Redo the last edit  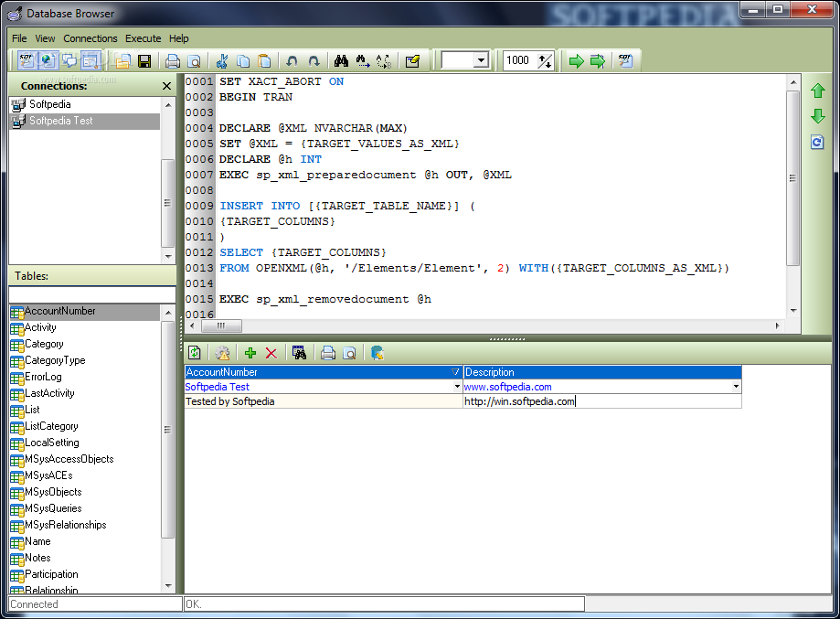314,61
